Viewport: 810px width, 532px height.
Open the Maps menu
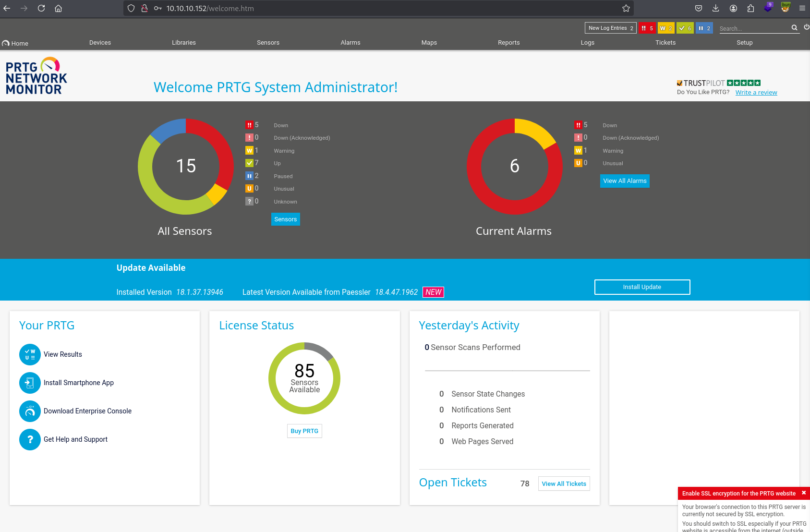(429, 43)
